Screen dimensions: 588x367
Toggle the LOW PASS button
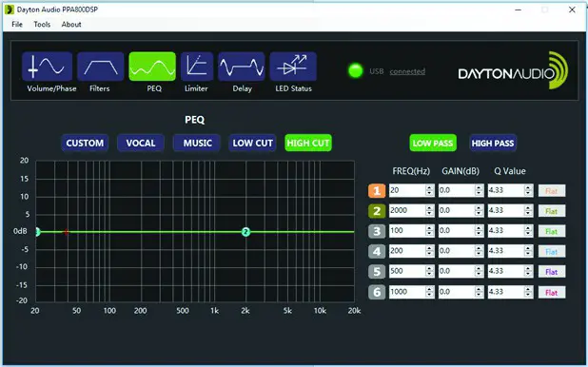433,143
